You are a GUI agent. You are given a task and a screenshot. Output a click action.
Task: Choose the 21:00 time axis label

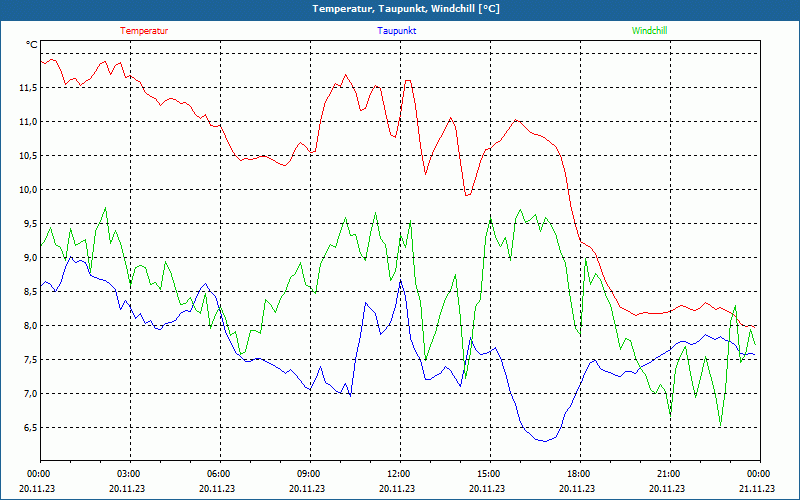pos(669,474)
